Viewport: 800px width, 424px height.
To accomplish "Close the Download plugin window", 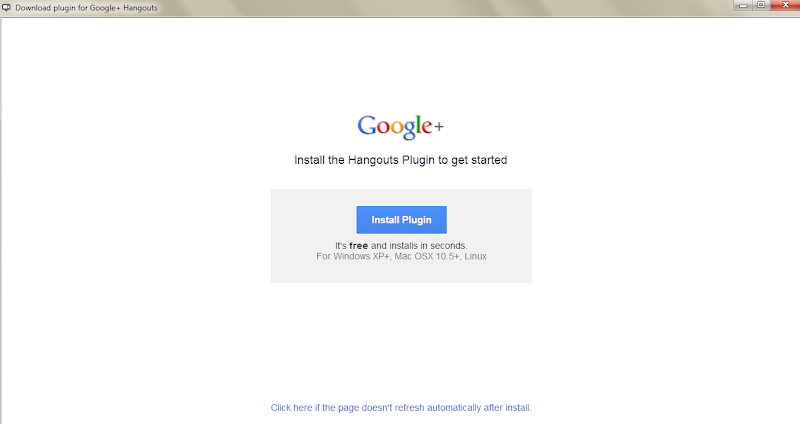I will point(785,5).
